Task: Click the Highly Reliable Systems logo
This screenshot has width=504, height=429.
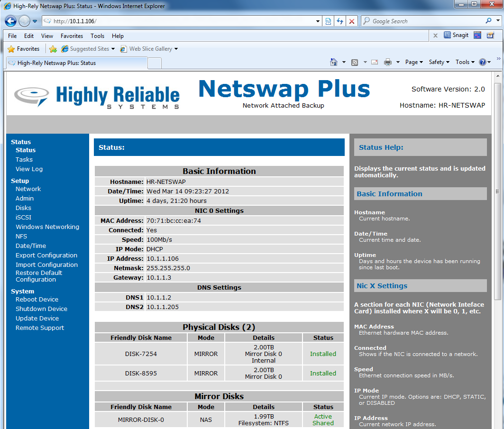Action: coord(97,97)
